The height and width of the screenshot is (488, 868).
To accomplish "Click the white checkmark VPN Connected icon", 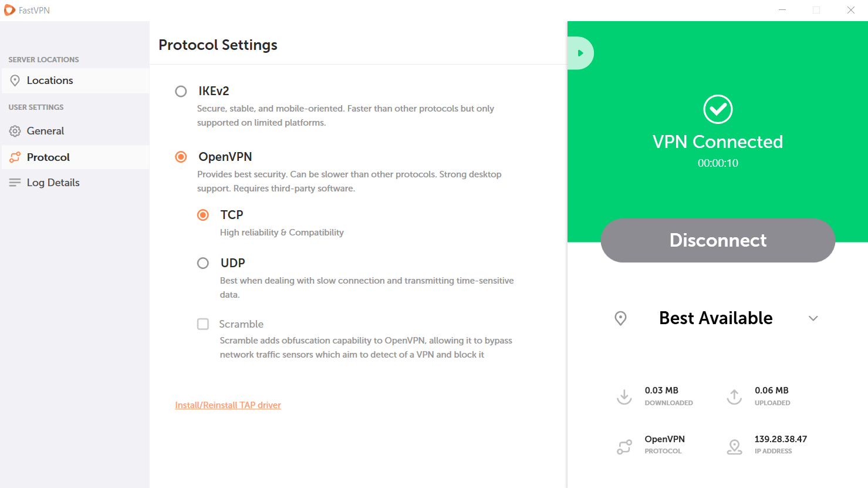I will 718,109.
